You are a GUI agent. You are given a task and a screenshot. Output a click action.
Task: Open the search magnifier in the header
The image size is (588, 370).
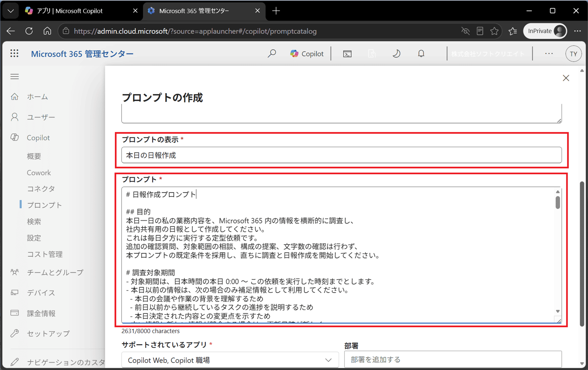(272, 54)
